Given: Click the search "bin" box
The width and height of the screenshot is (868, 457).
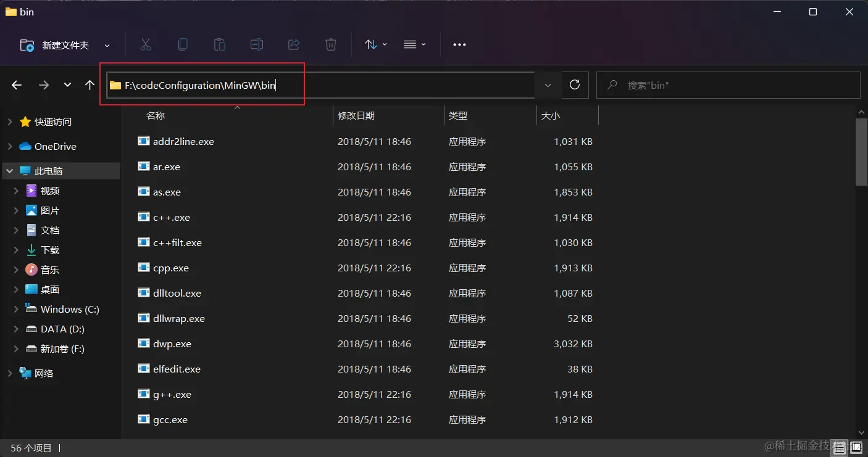Looking at the screenshot, I should (x=728, y=85).
